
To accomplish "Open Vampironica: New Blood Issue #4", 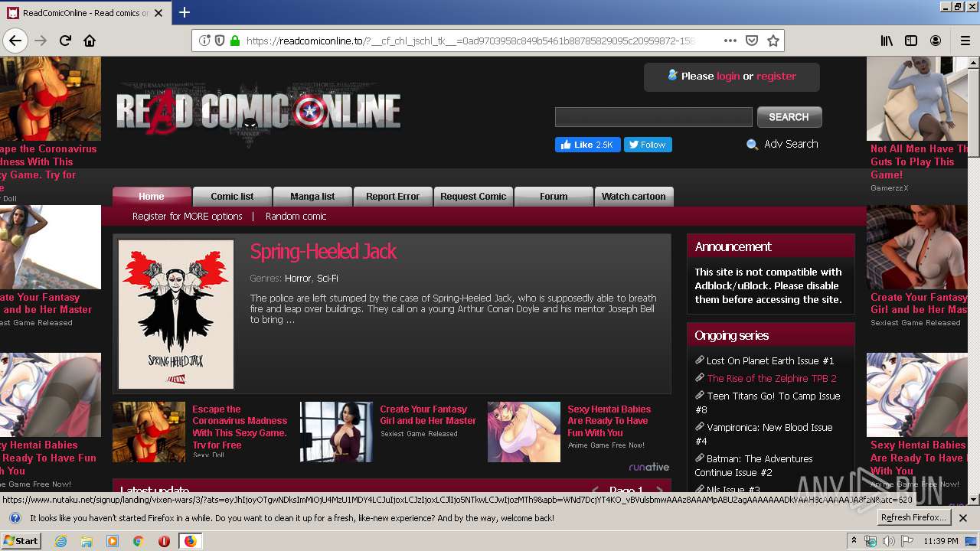I will click(x=763, y=434).
